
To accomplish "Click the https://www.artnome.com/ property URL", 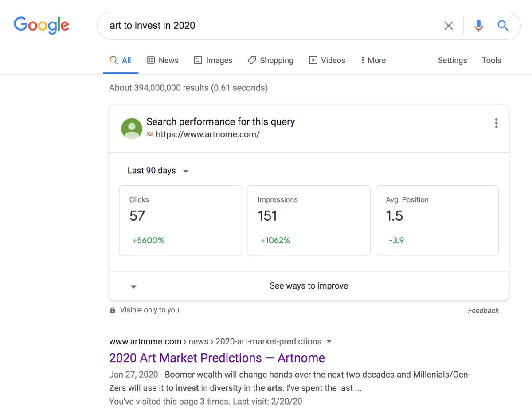I will tap(208, 134).
